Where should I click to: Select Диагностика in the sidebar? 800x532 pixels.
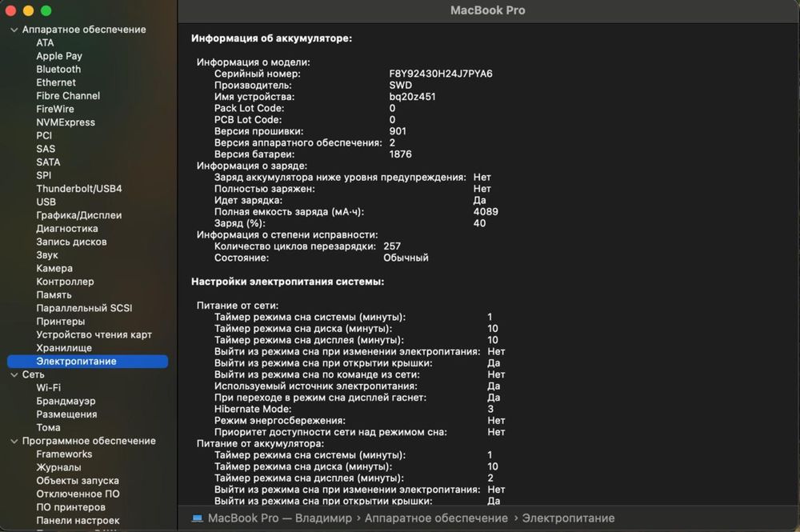[67, 229]
